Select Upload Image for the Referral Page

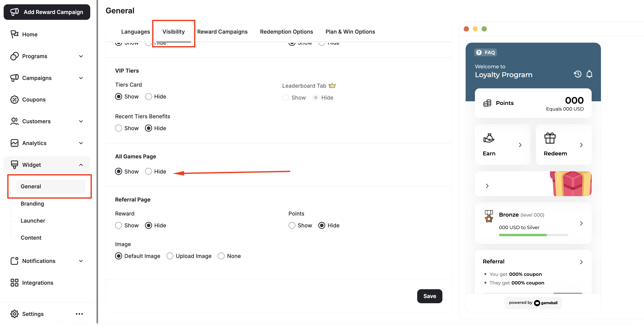(x=170, y=256)
